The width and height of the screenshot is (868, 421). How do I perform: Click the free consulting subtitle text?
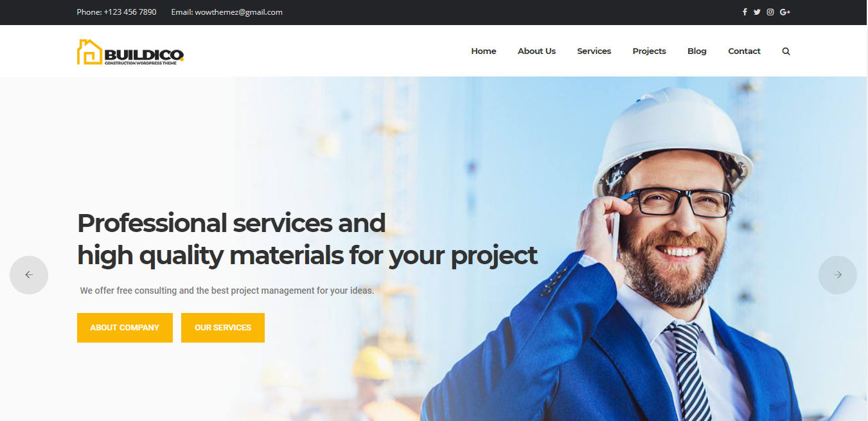pos(227,291)
